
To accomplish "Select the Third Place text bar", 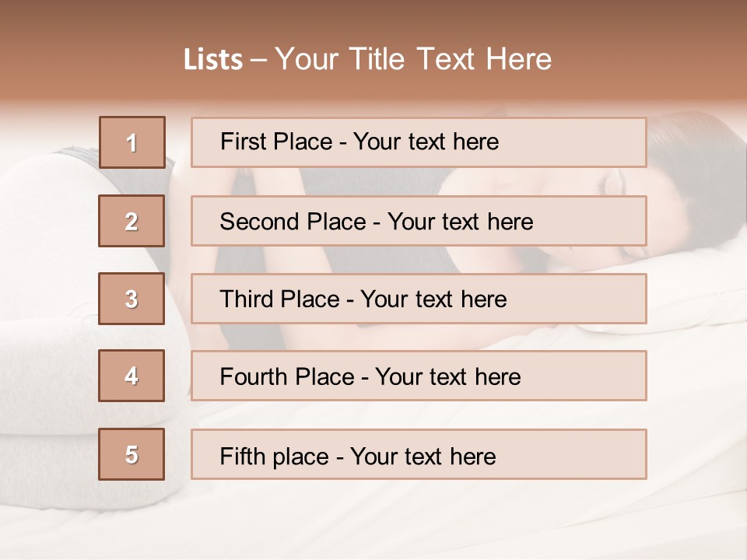I will 419,299.
